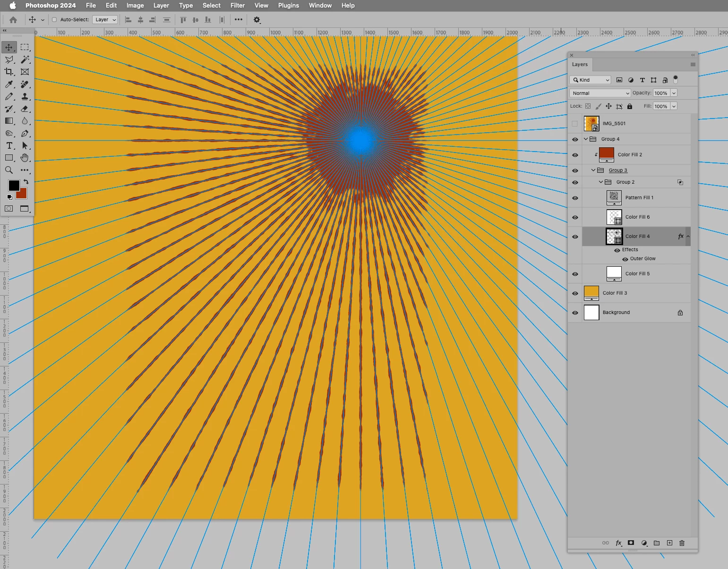The width and height of the screenshot is (728, 569).
Task: Select the Crop tool
Action: pyautogui.click(x=9, y=72)
